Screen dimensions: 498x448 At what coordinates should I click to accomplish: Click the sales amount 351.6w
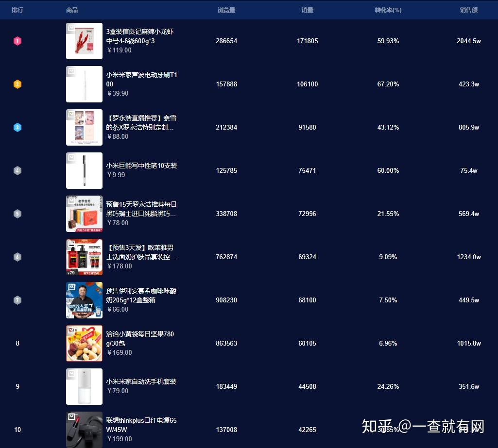469,386
